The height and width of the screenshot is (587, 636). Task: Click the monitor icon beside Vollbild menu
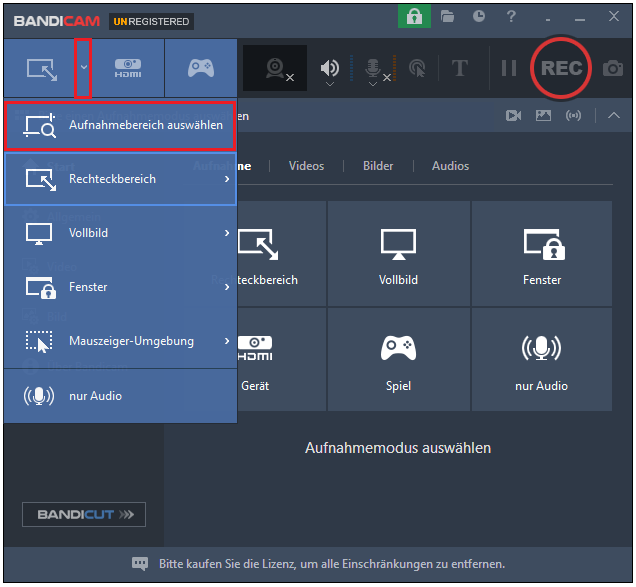coord(39,234)
